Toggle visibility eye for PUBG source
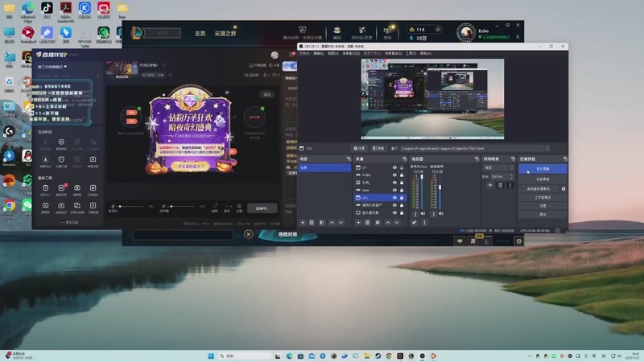 point(394,175)
